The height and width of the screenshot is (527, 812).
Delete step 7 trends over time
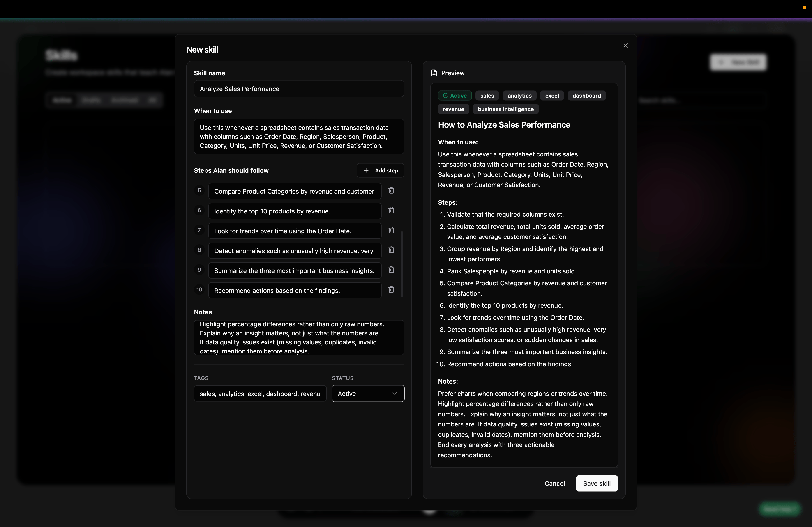tap(391, 230)
